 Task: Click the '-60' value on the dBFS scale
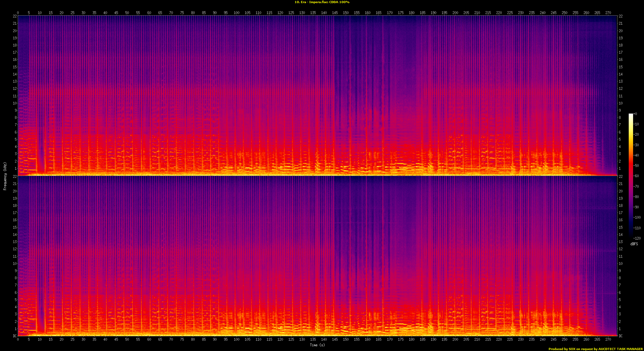(636, 176)
